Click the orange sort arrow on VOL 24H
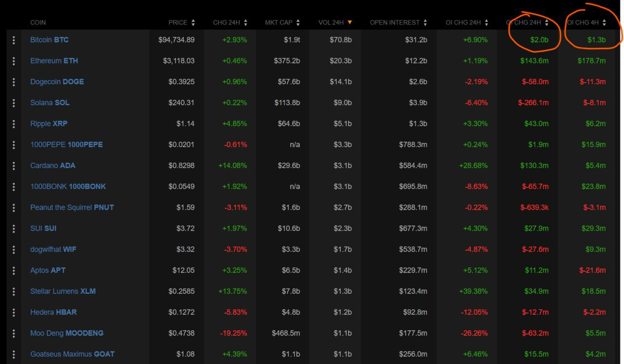 click(350, 22)
